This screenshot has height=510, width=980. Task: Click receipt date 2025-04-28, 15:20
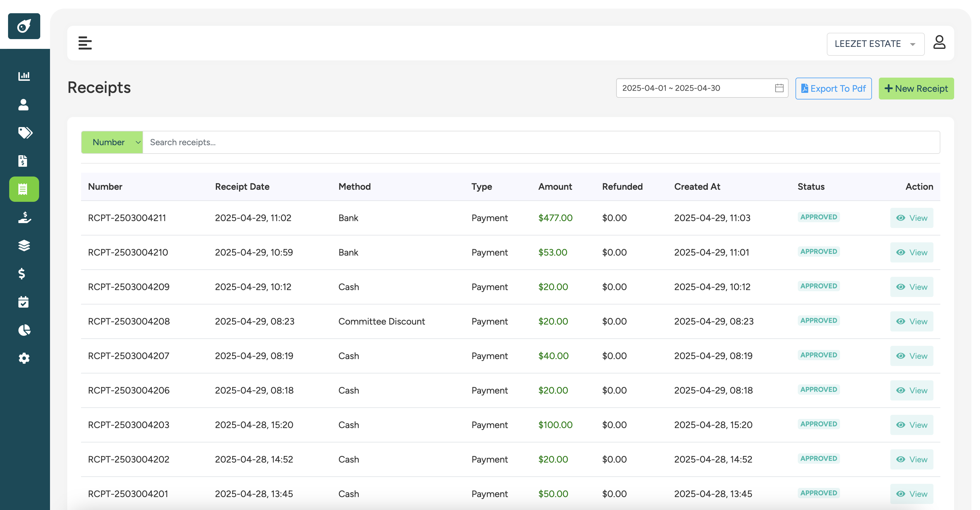click(254, 425)
